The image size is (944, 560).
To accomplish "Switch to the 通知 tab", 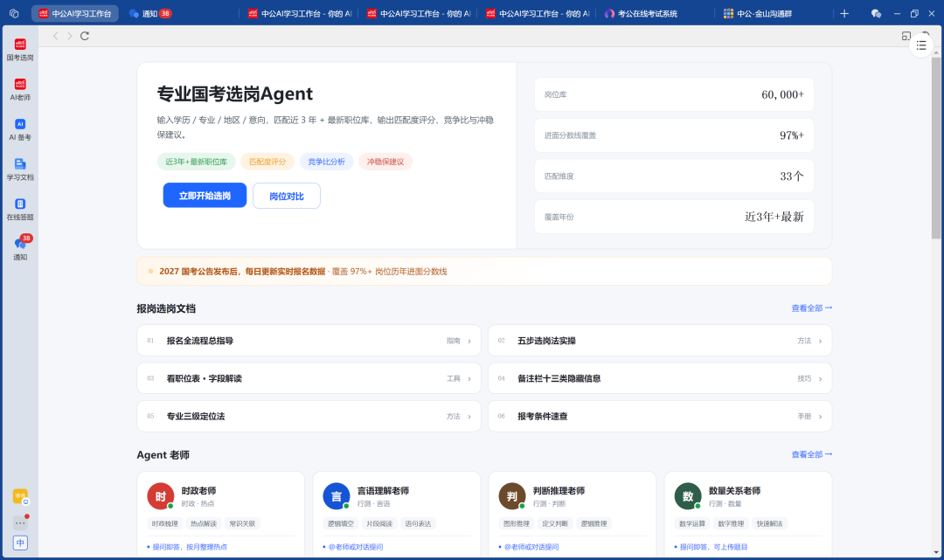I will [x=150, y=13].
